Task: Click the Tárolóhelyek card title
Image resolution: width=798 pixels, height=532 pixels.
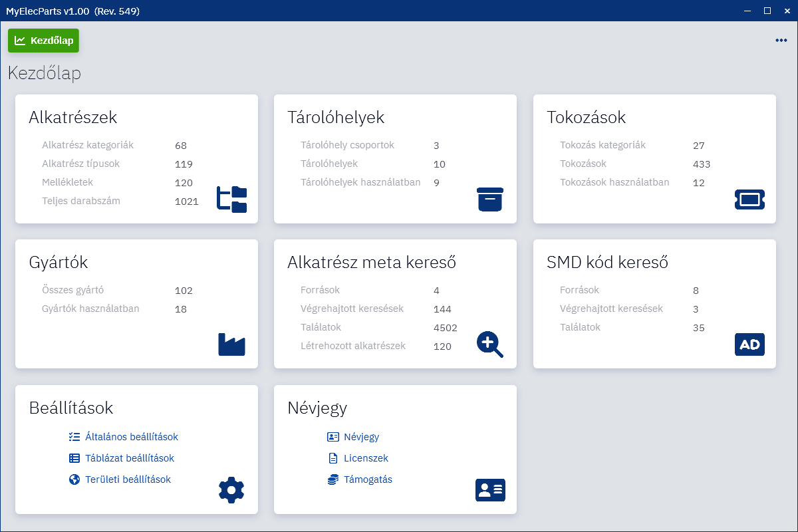Action: coord(336,118)
